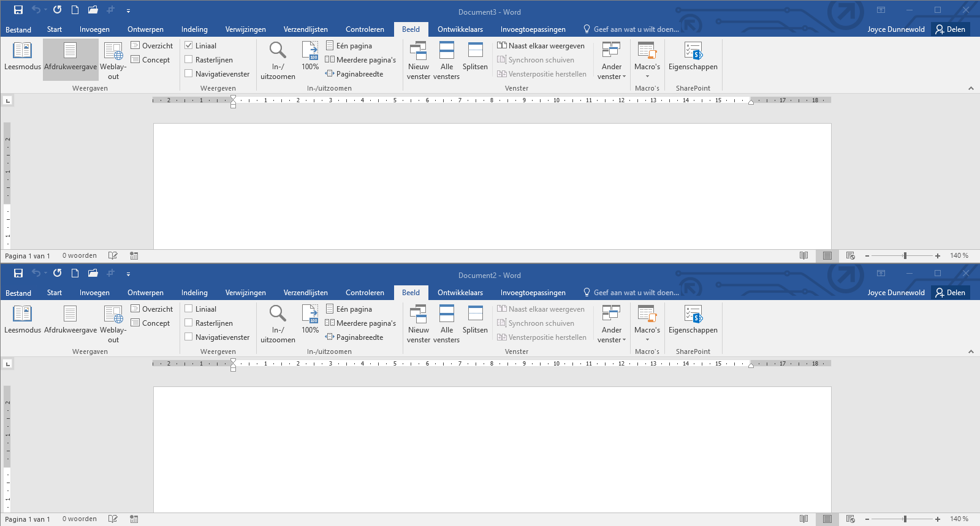Open a Nieuw venster from Document3
The width and height of the screenshot is (980, 526).
(x=419, y=60)
